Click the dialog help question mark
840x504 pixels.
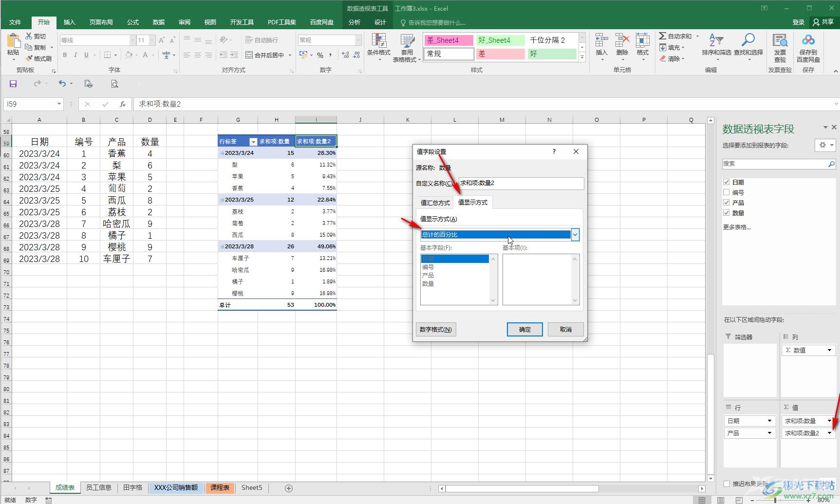(x=554, y=151)
